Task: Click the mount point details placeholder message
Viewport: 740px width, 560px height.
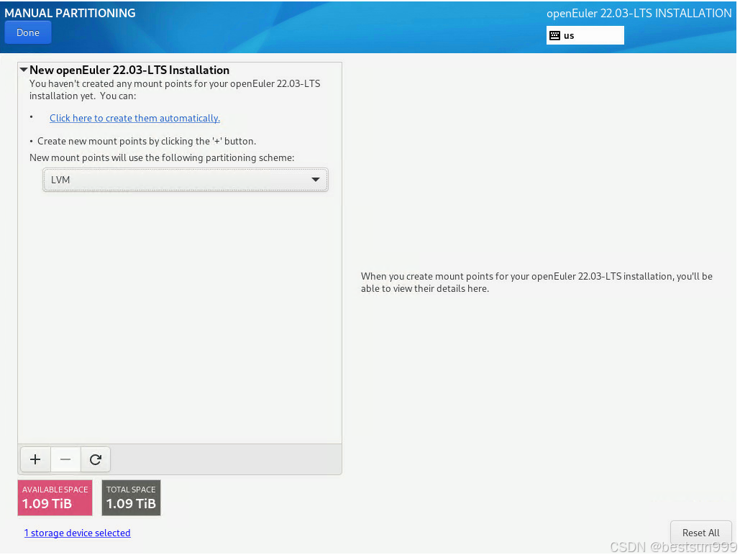Action: (536, 282)
